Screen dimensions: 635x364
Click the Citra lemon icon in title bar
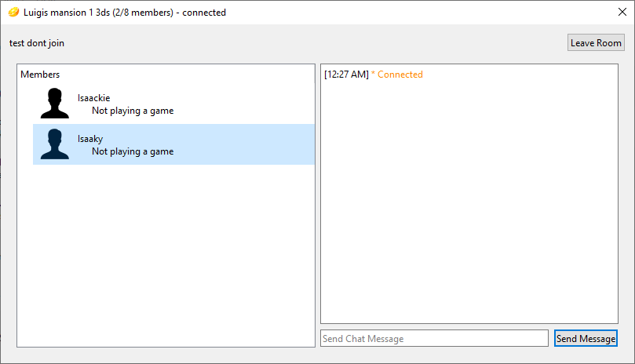point(13,13)
